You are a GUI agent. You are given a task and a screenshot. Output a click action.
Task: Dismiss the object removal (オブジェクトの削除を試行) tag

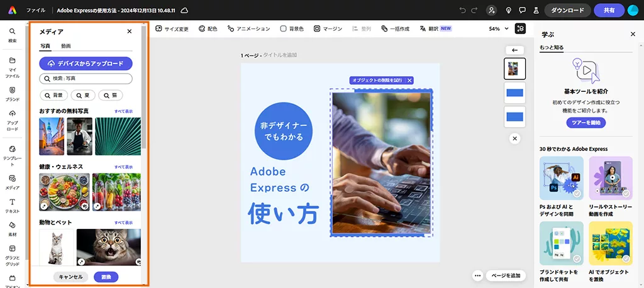(x=409, y=80)
